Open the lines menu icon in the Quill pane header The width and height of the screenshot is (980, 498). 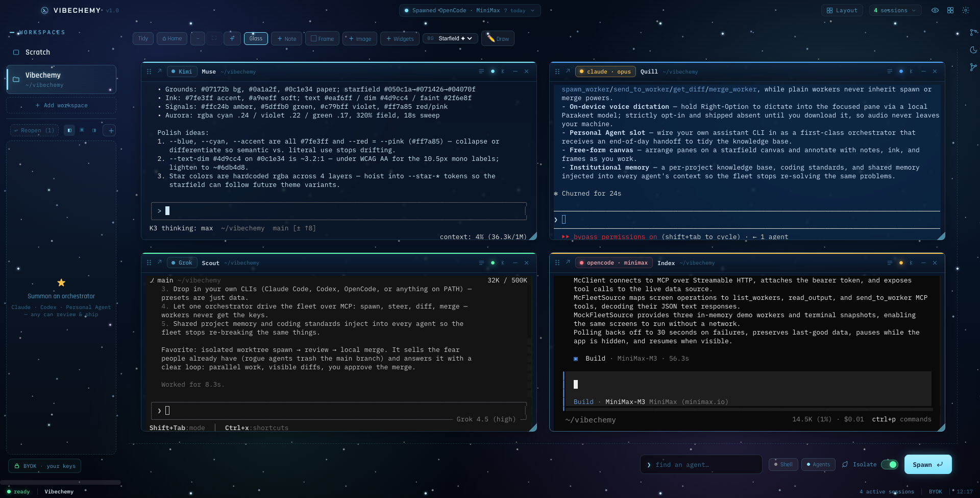tap(890, 72)
